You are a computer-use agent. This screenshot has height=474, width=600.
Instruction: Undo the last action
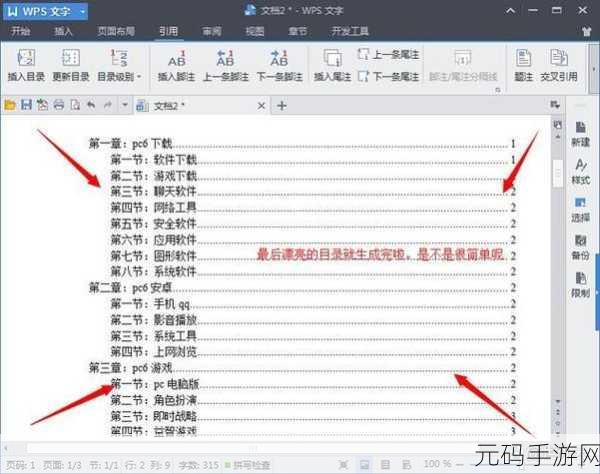coord(91,104)
